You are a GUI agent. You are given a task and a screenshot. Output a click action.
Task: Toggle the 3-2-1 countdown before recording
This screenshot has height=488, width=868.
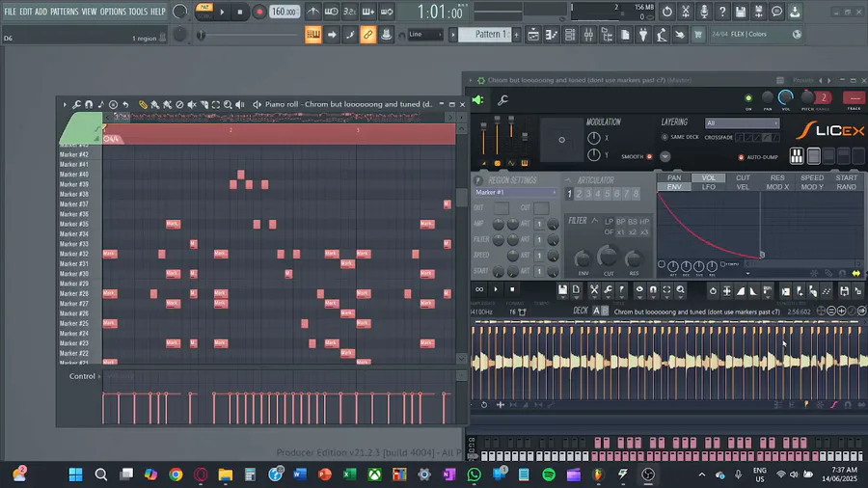pos(349,12)
